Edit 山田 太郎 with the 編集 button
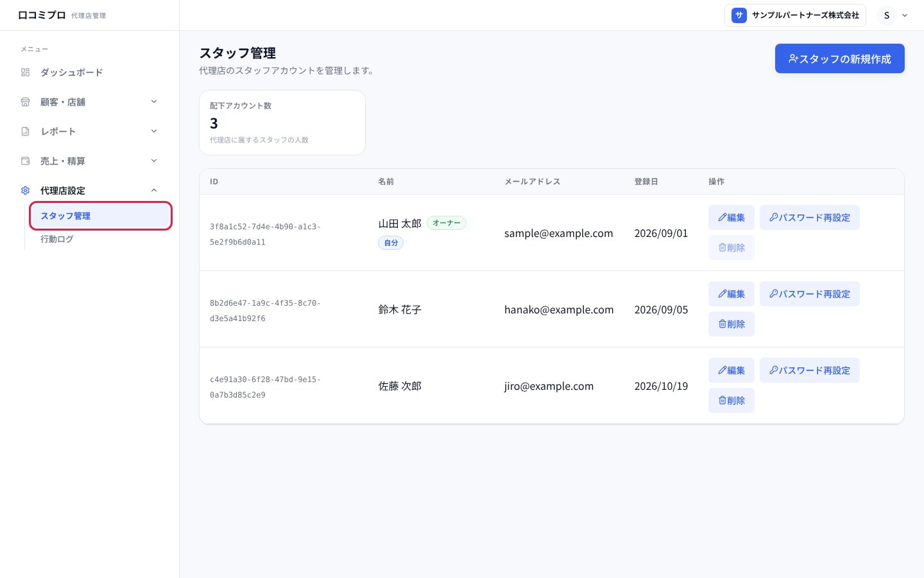 732,218
